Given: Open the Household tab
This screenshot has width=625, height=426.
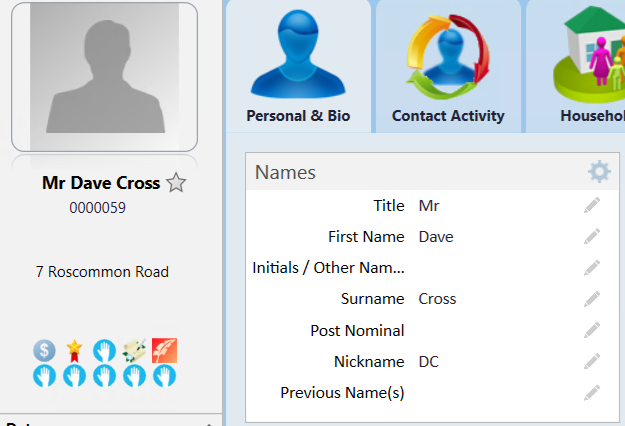Looking at the screenshot, I should point(576,66).
